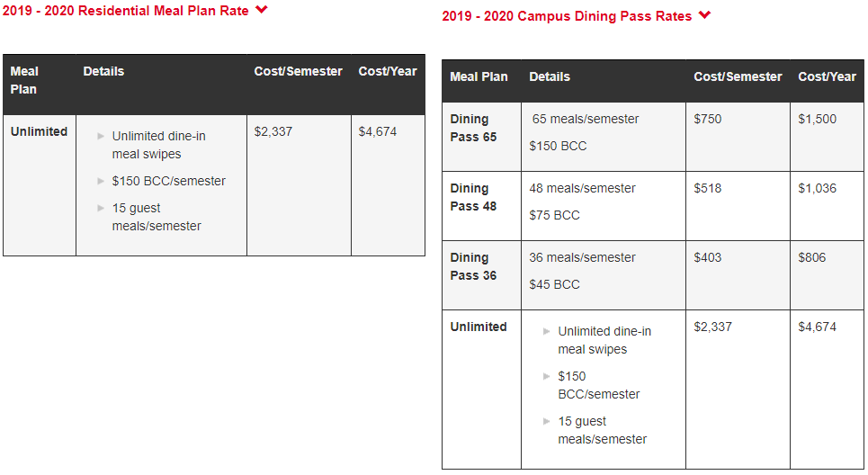
Task: Collapse the 2019 - 2020 Residential Meal Plan Rate chevron
Action: (x=262, y=10)
